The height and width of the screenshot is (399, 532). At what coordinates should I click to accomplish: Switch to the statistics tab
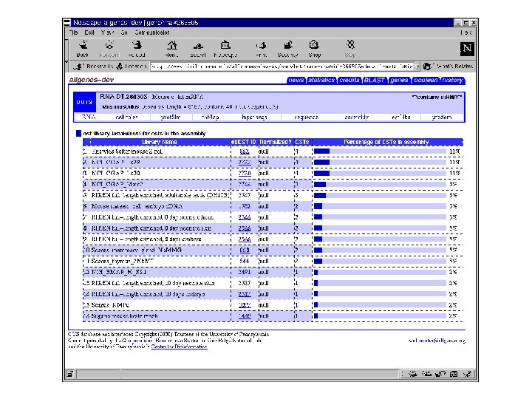click(x=321, y=80)
